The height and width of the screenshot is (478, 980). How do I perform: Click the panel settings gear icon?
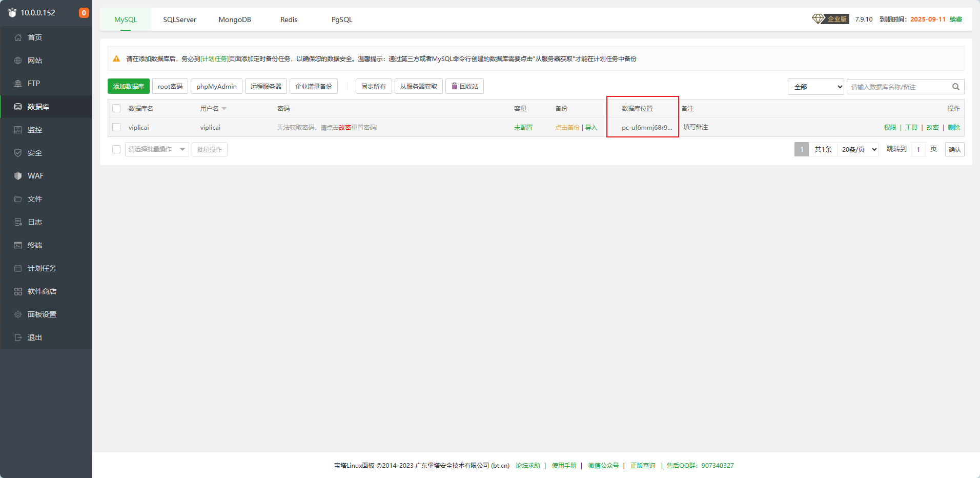tap(18, 314)
